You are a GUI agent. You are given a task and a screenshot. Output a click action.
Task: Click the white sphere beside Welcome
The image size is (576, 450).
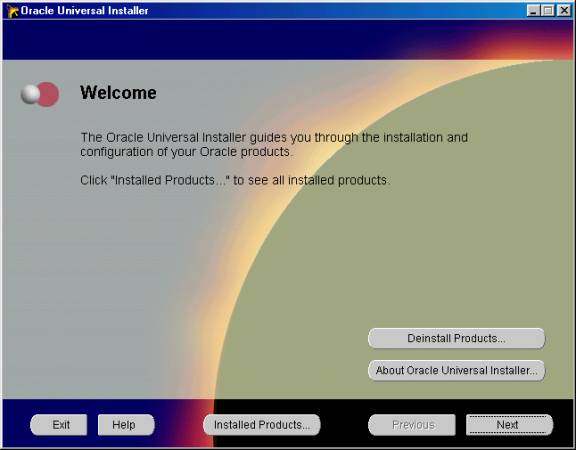30,94
